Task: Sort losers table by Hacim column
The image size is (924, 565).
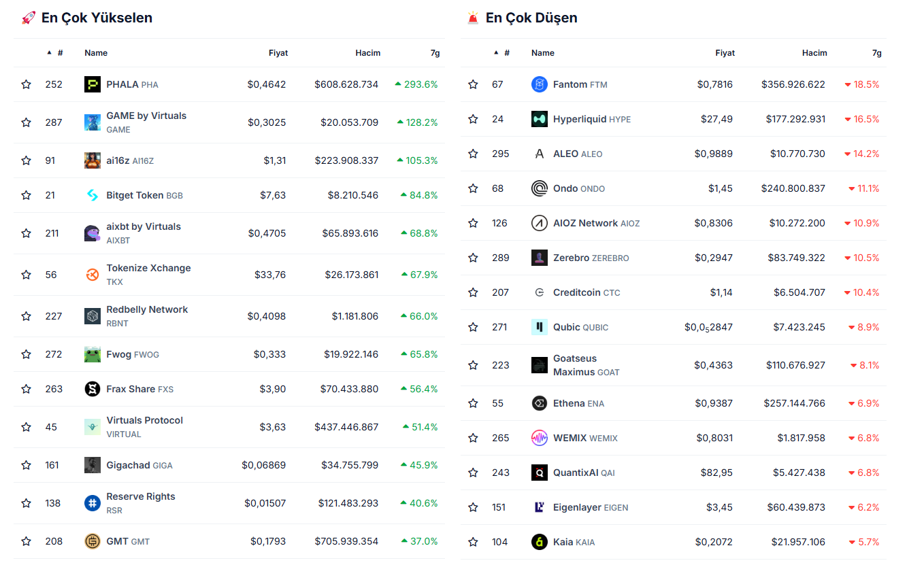Action: click(x=814, y=53)
